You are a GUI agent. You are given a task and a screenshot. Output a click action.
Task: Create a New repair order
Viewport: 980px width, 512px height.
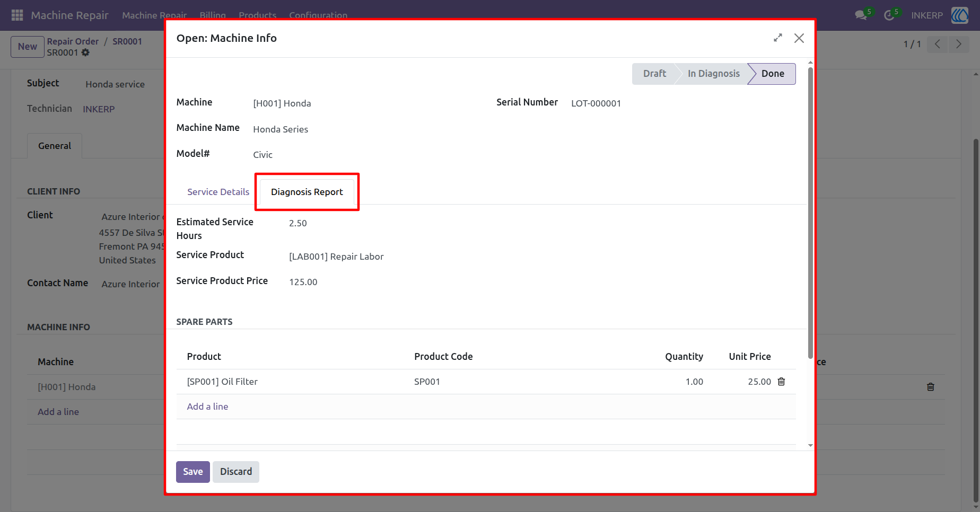28,47
